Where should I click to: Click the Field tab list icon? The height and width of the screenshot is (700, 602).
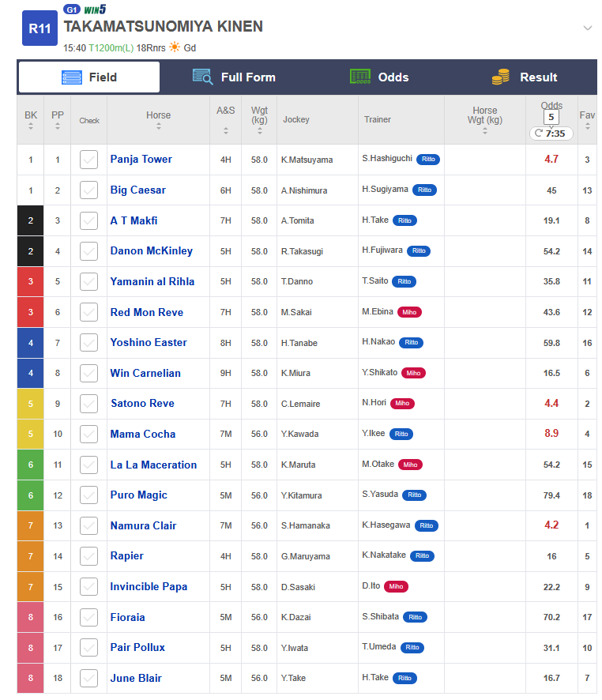point(71,77)
